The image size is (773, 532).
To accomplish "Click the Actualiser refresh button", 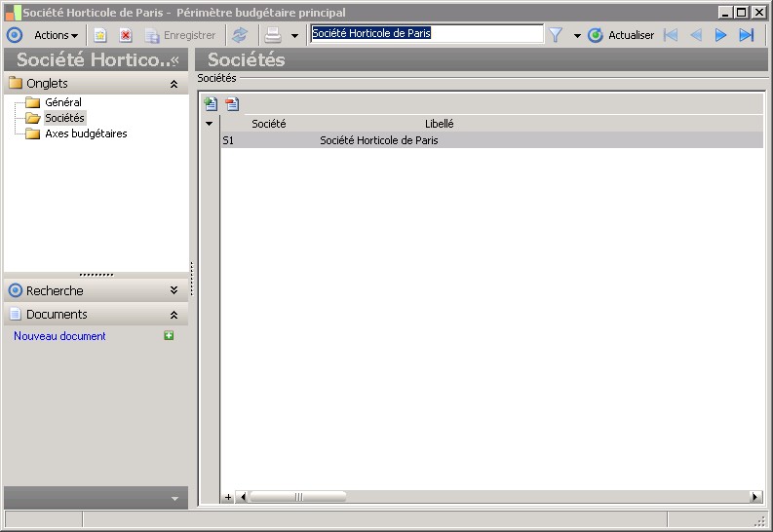I will (x=621, y=35).
